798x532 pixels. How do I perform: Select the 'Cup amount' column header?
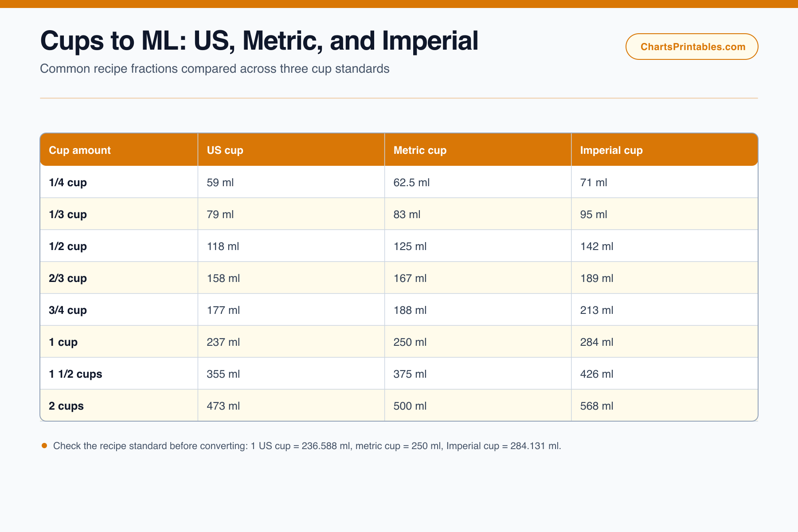tap(119, 150)
